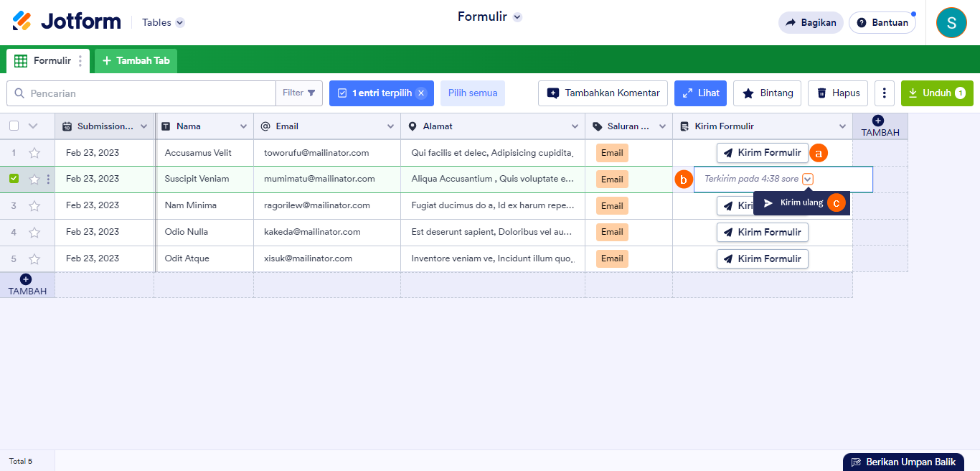Image resolution: width=980 pixels, height=471 pixels.
Task: Star the Odio Nulla row
Action: pyautogui.click(x=34, y=232)
